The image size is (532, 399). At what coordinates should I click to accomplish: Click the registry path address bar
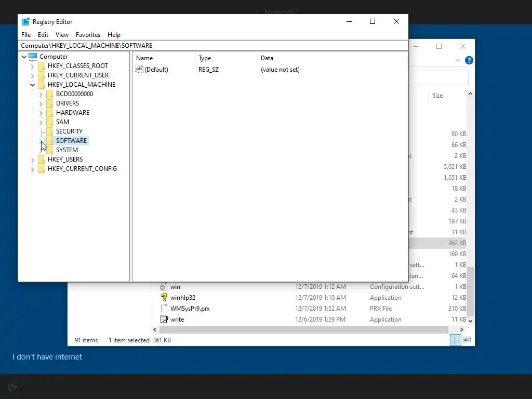pos(213,46)
